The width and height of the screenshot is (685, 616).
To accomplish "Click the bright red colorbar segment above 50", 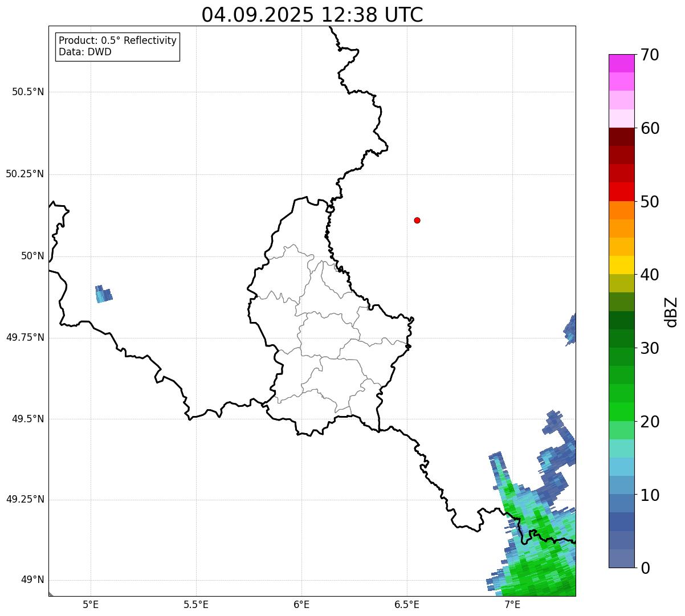I will click(621, 191).
